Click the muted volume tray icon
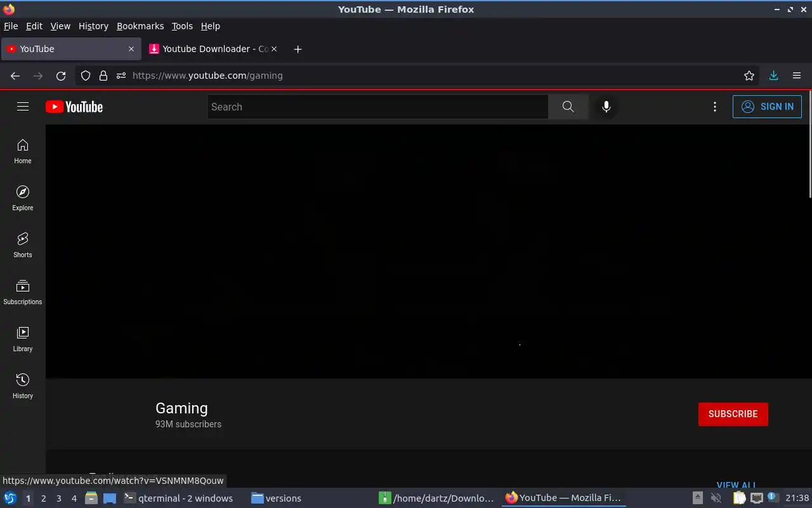812x508 pixels. (716, 498)
